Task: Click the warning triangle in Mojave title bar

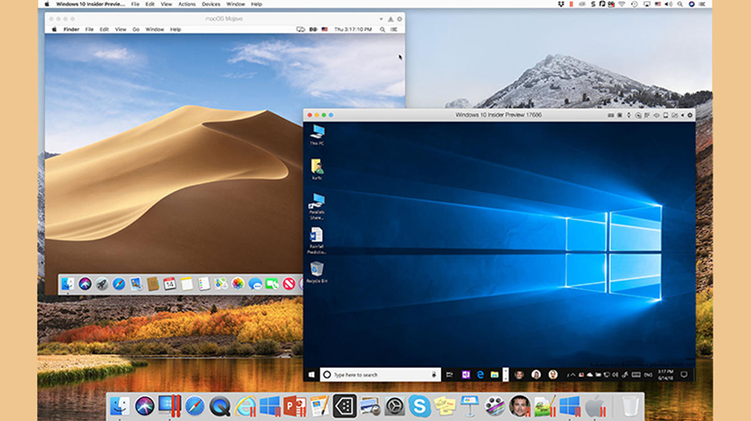Action: pos(390,19)
